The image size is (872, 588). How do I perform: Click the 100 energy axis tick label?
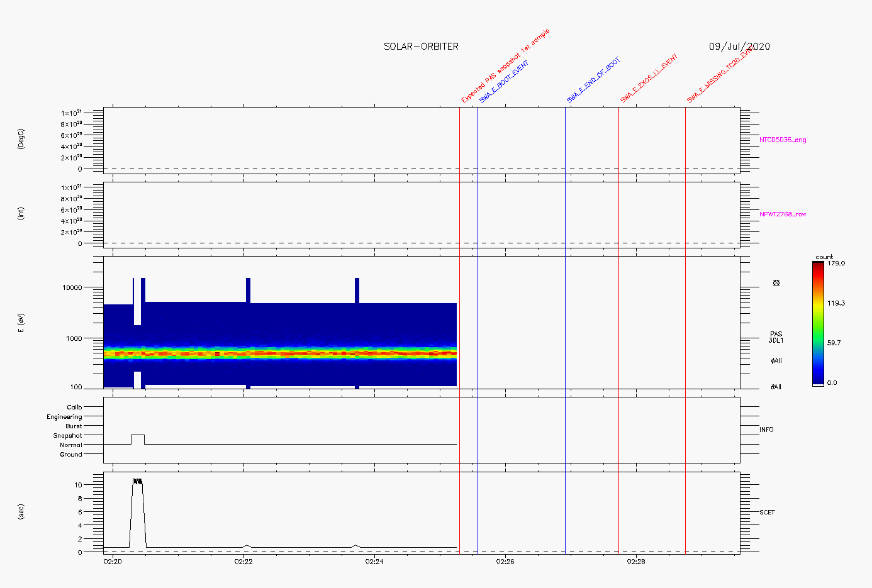coord(75,387)
